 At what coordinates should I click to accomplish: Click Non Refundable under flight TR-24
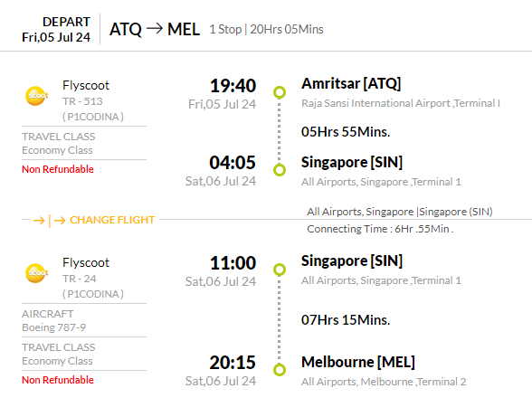(x=58, y=380)
